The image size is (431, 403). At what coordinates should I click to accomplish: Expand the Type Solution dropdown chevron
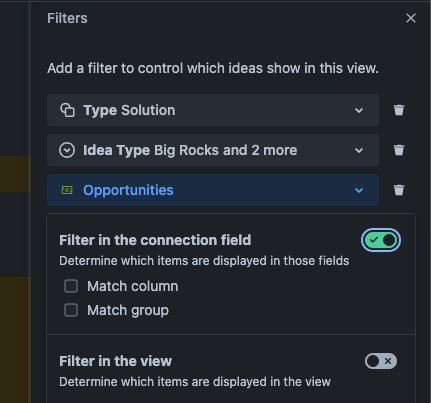[359, 110]
